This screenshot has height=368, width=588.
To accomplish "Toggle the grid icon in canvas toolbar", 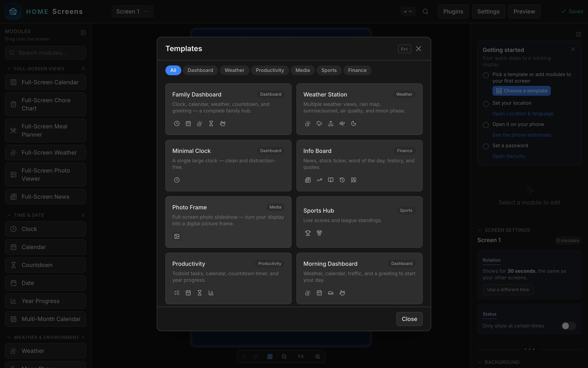I will point(270,357).
